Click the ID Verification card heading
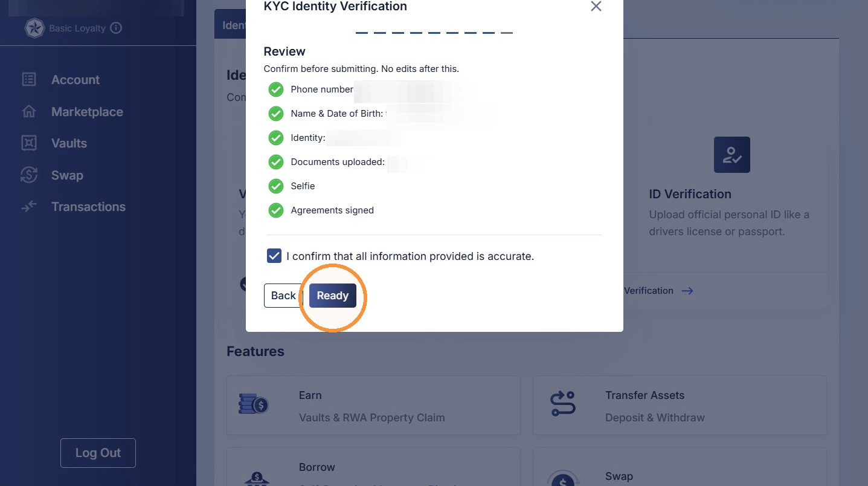Image resolution: width=868 pixels, height=486 pixels. pyautogui.click(x=690, y=194)
